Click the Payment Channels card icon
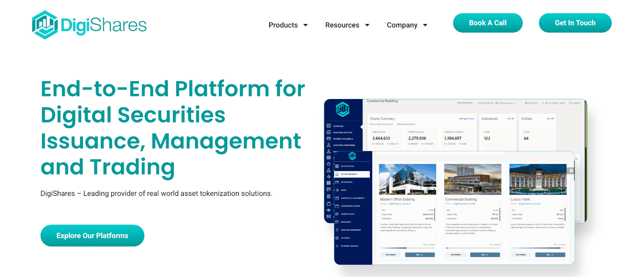Viewport: 644px width, 277px height. (328, 138)
